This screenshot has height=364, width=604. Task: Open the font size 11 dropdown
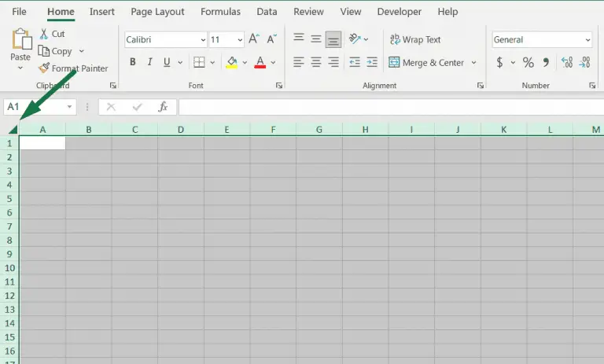240,39
